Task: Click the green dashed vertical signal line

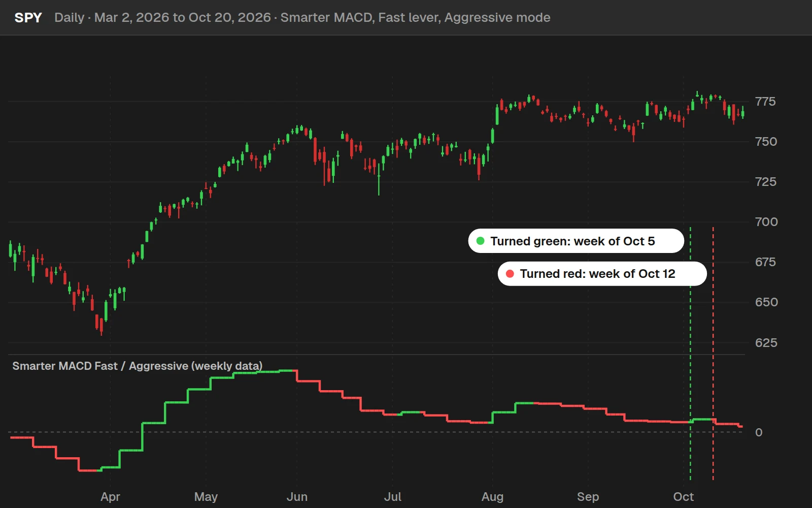Action: click(690, 353)
